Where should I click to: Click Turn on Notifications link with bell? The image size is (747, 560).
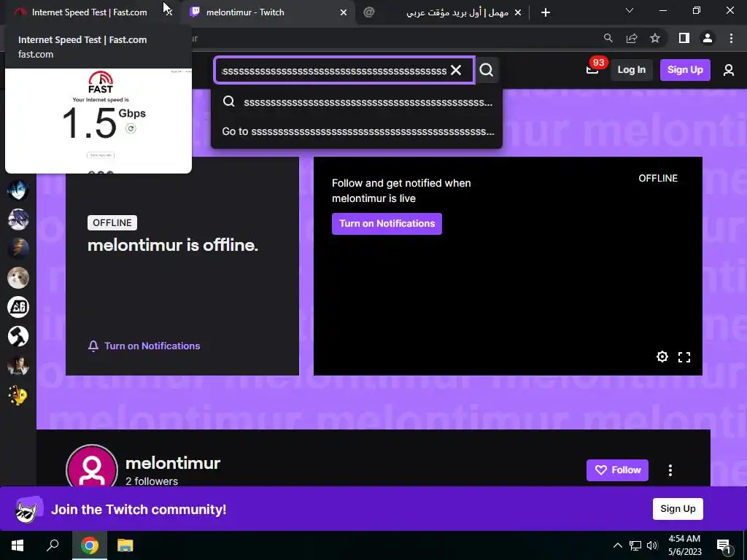tap(144, 346)
